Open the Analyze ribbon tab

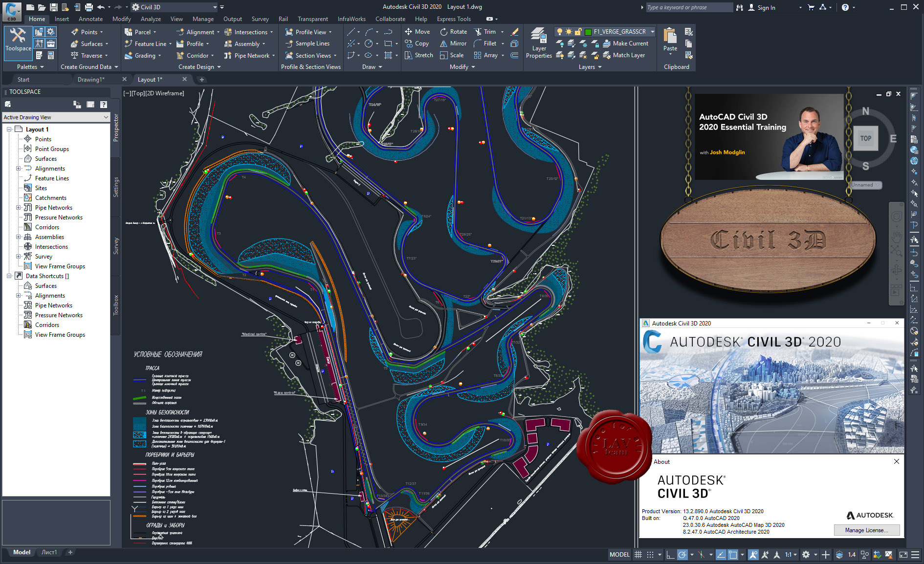[x=151, y=19]
